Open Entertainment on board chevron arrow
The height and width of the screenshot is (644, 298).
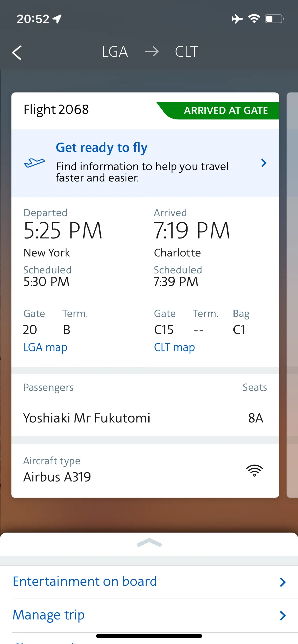click(283, 582)
